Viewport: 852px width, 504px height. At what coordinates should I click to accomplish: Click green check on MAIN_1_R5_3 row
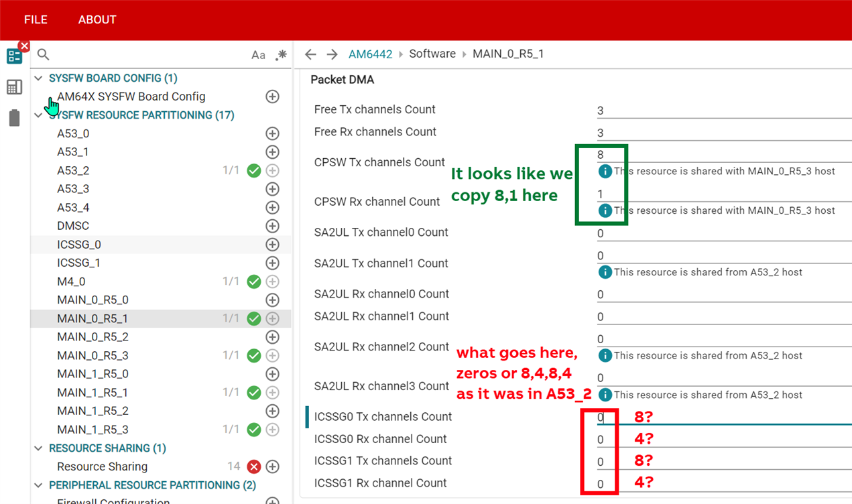(253, 430)
